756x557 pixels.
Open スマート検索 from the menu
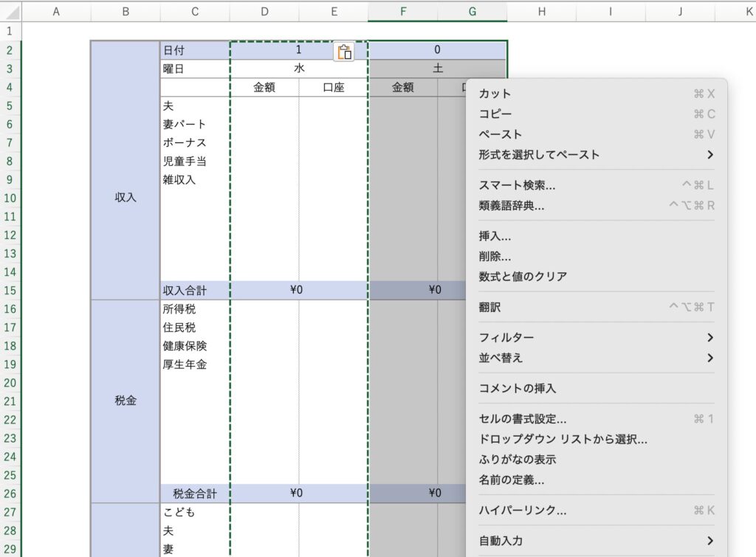coord(517,185)
